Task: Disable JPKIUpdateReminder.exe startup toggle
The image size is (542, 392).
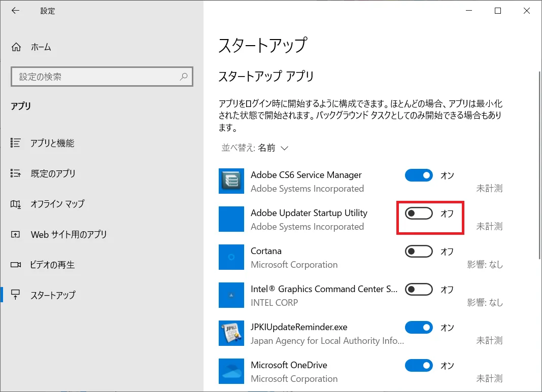Action: (x=419, y=328)
